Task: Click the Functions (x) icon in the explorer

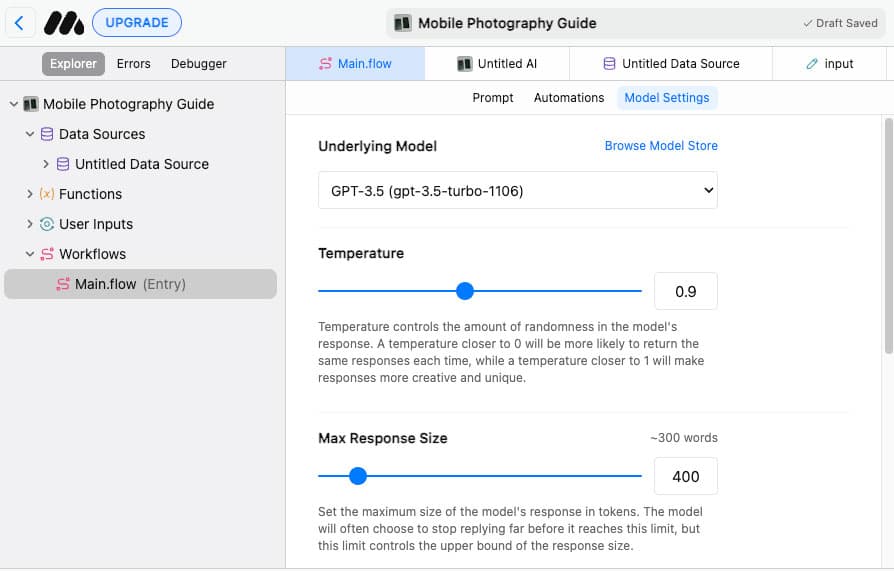Action: click(47, 194)
